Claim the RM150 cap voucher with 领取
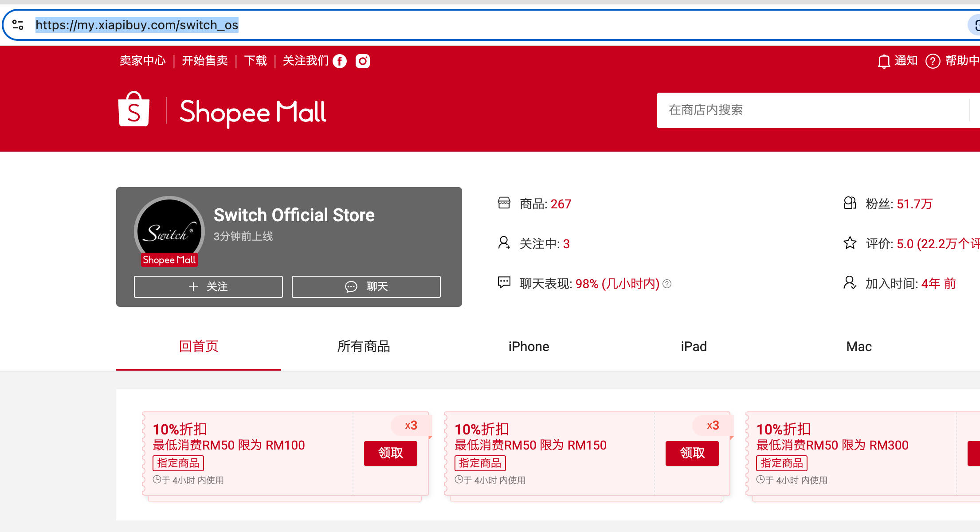 pos(692,453)
